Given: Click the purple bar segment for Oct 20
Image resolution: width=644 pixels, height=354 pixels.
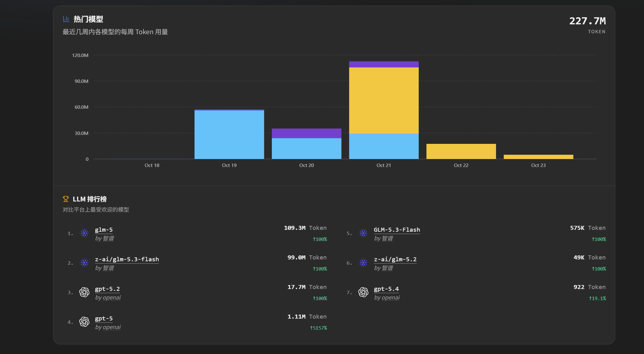Looking at the screenshot, I should pos(307,134).
